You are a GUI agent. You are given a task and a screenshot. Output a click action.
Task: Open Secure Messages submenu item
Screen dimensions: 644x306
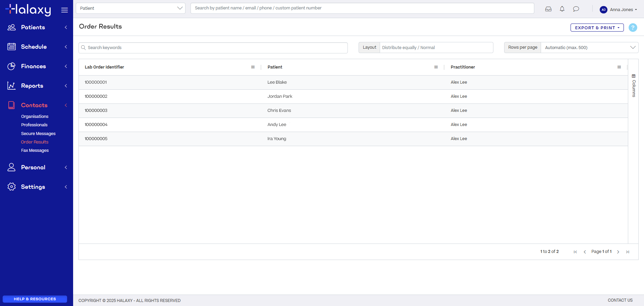click(x=38, y=134)
